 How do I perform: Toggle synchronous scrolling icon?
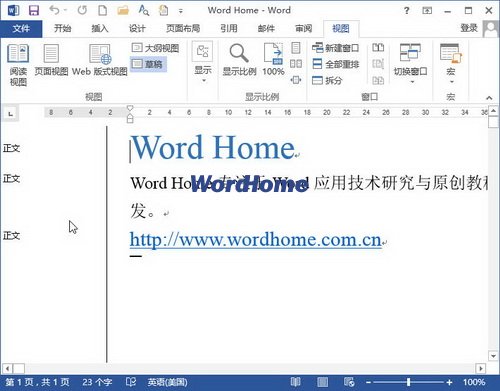click(x=378, y=64)
